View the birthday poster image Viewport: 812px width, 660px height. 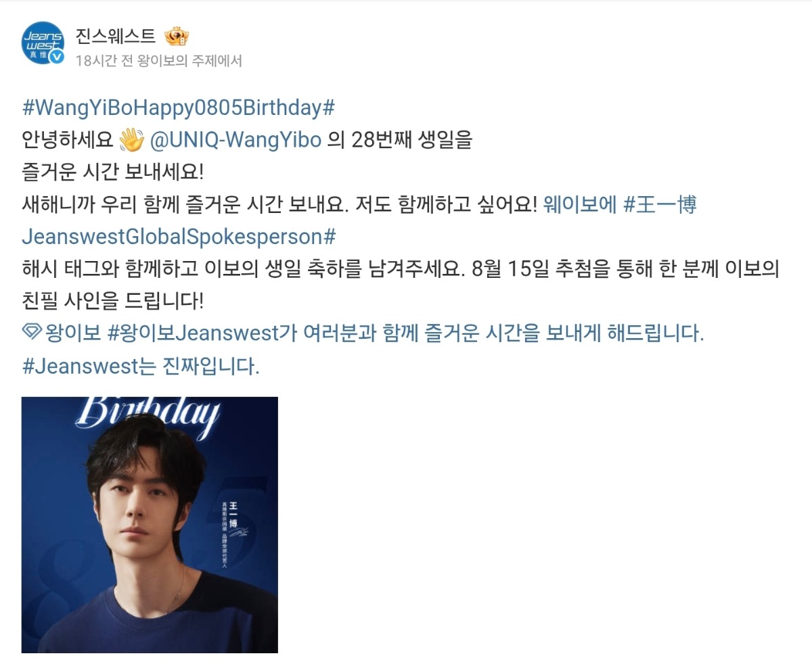click(x=150, y=525)
